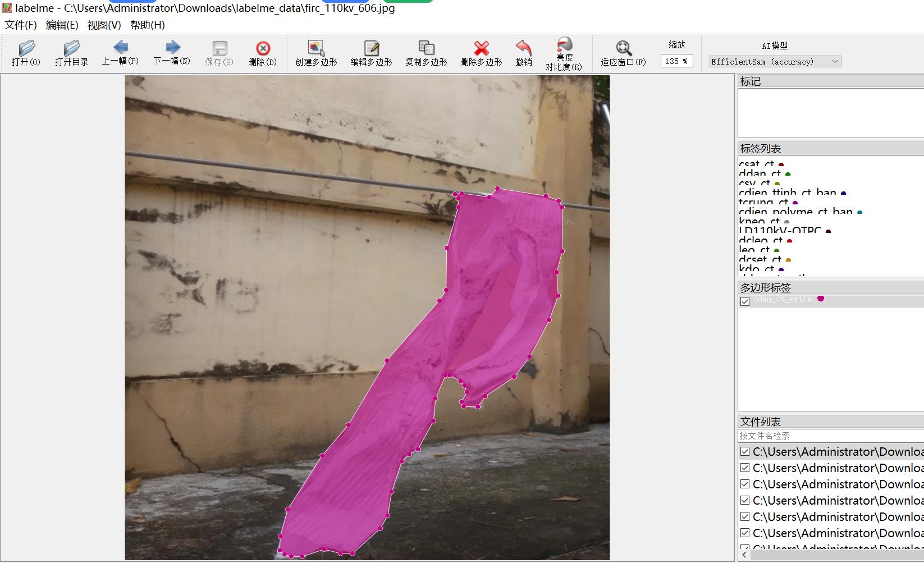Open the File (文件) menu

[x=21, y=25]
